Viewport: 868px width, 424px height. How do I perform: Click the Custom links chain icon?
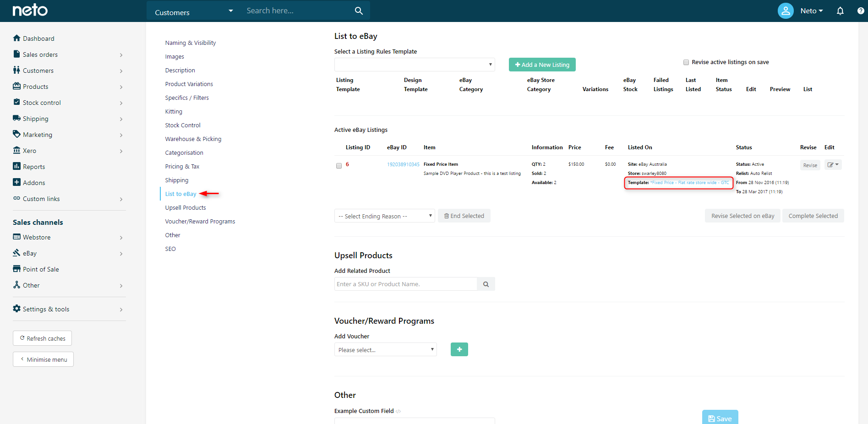17,198
